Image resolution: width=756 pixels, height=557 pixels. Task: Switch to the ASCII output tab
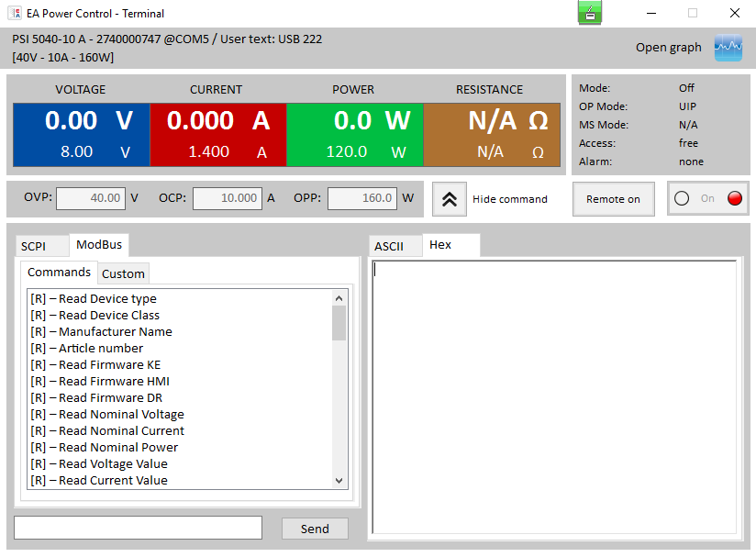click(389, 246)
